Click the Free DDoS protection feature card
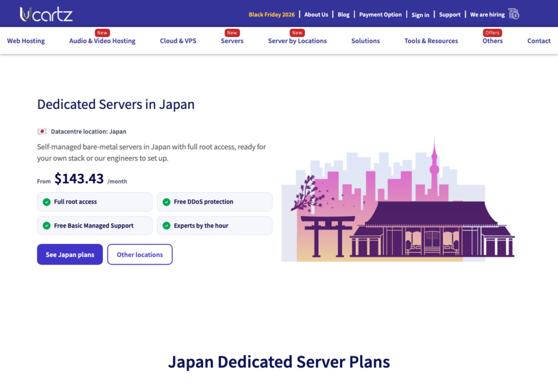The height and width of the screenshot is (392, 558). coord(215,202)
